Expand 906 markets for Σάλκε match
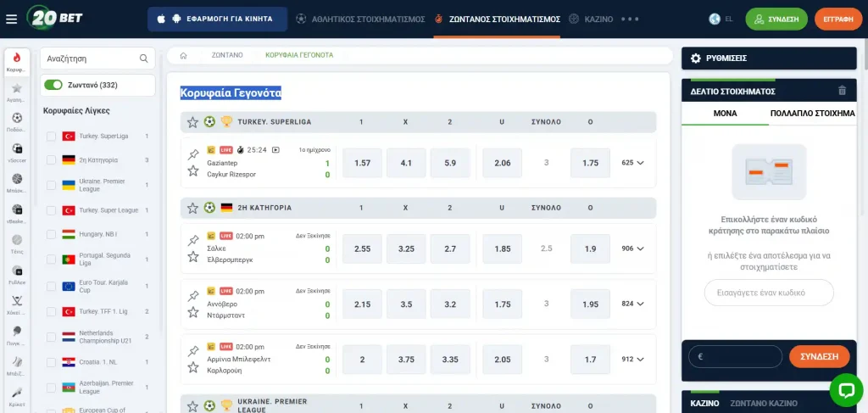Screen dimensions: 868x413 point(632,248)
